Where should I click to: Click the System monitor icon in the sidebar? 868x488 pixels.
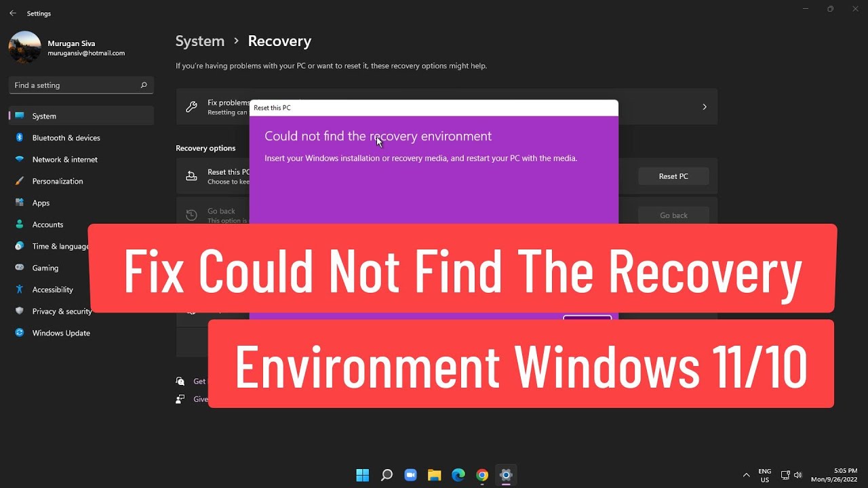(x=19, y=116)
